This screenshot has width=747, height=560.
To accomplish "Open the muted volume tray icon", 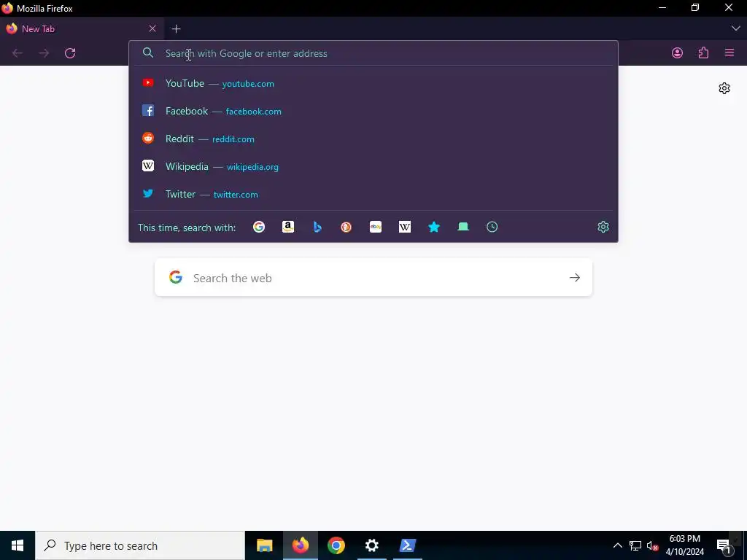I will (x=652, y=545).
